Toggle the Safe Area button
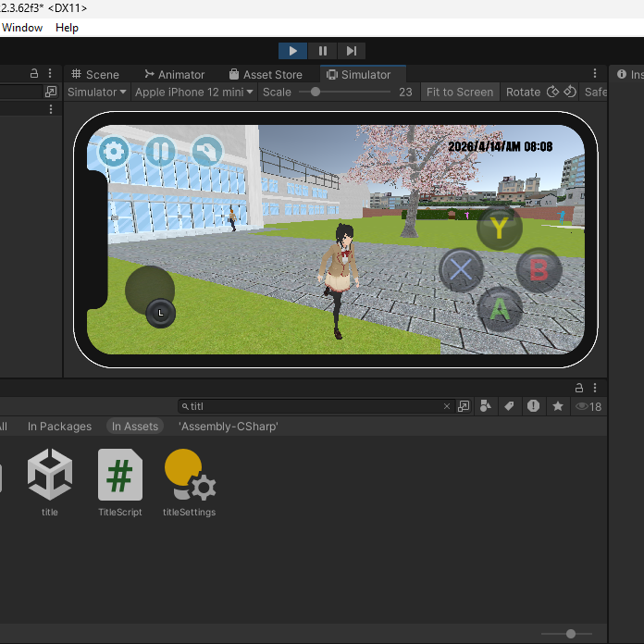 [595, 92]
